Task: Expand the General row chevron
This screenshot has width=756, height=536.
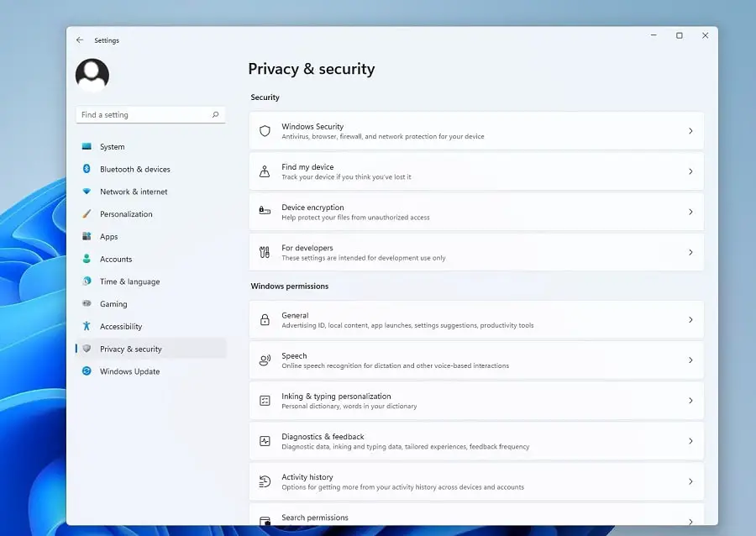Action: coord(690,320)
